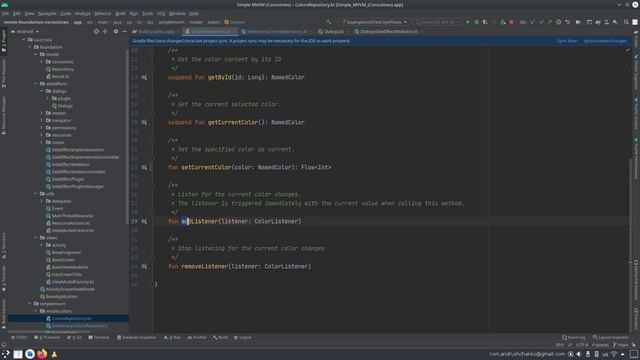Screen dimensions: 640x360
Task: Click Sync Now link in Gradle banner
Action: click(567, 41)
